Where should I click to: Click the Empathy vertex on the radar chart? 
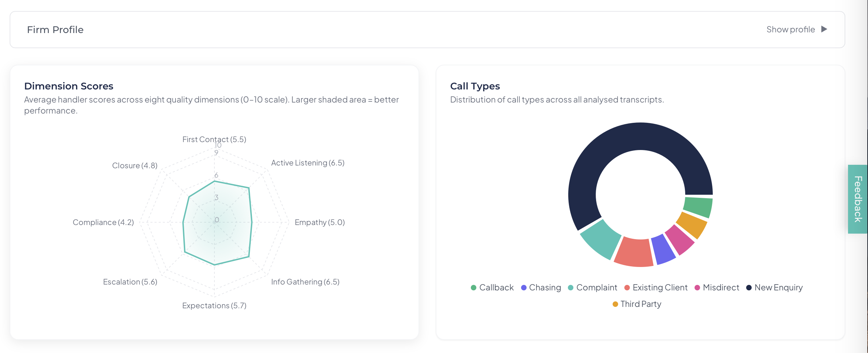click(x=252, y=222)
